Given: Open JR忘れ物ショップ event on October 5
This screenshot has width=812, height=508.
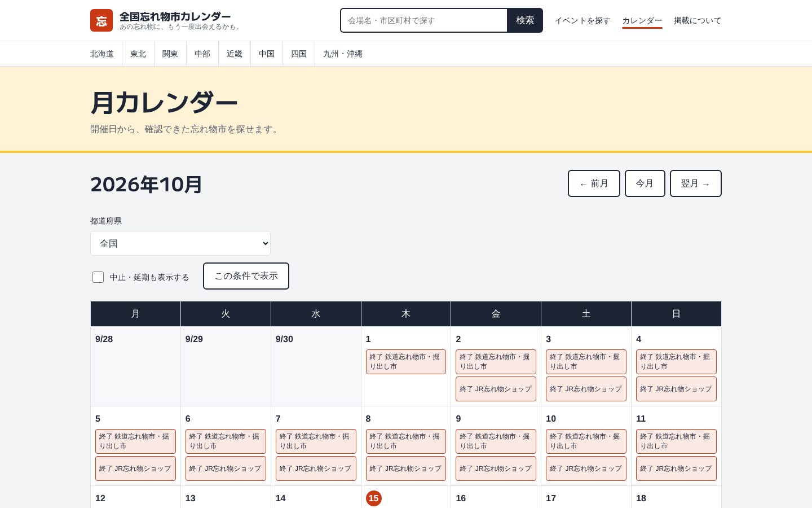Looking at the screenshot, I should [x=135, y=468].
